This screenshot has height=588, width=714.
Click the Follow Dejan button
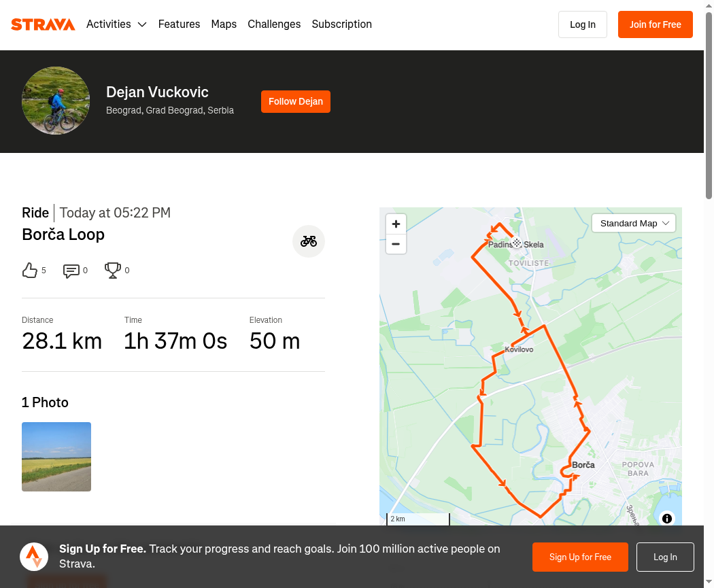[296, 101]
